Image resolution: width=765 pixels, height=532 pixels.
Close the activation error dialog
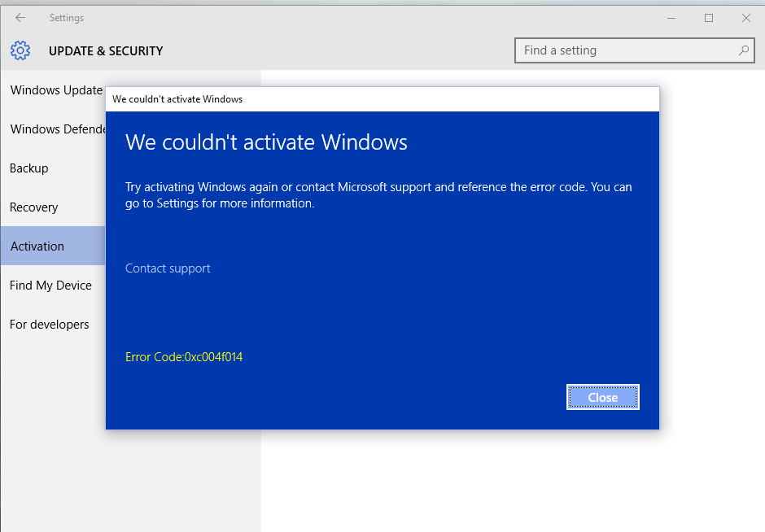(603, 398)
